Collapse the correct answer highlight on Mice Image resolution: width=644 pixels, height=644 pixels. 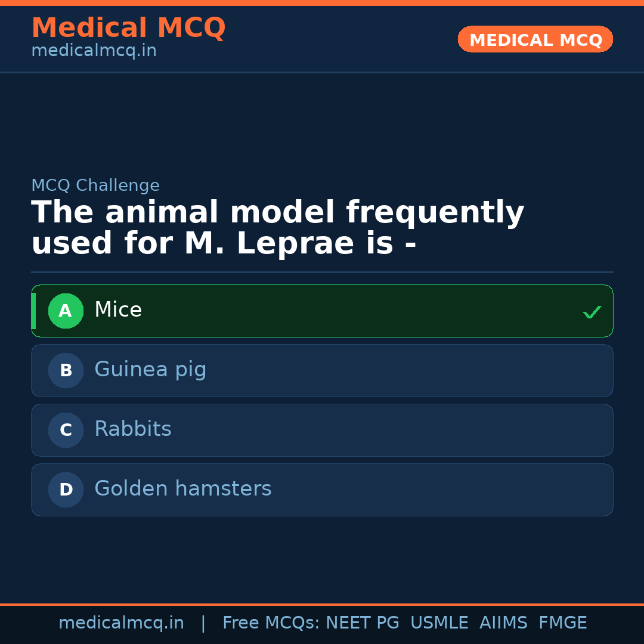pyautogui.click(x=322, y=311)
